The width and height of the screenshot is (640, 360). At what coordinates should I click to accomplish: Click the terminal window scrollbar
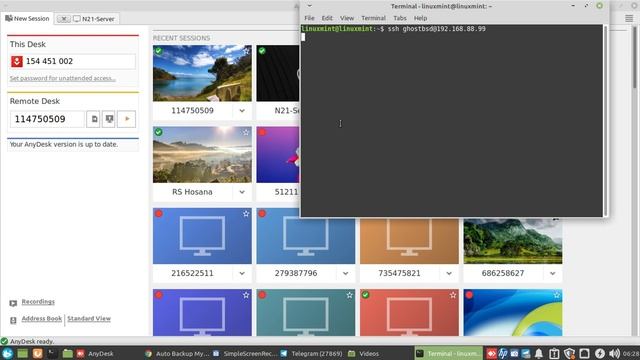[x=605, y=120]
